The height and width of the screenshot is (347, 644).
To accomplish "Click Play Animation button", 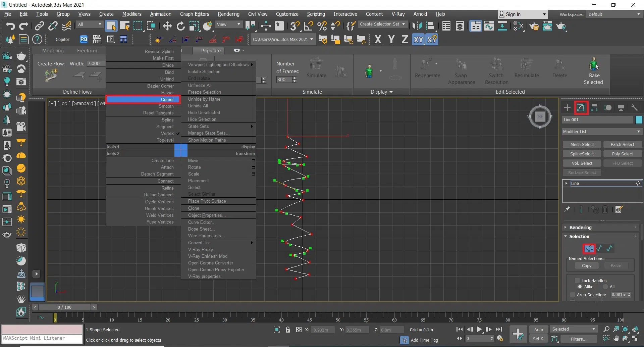I will tap(479, 330).
